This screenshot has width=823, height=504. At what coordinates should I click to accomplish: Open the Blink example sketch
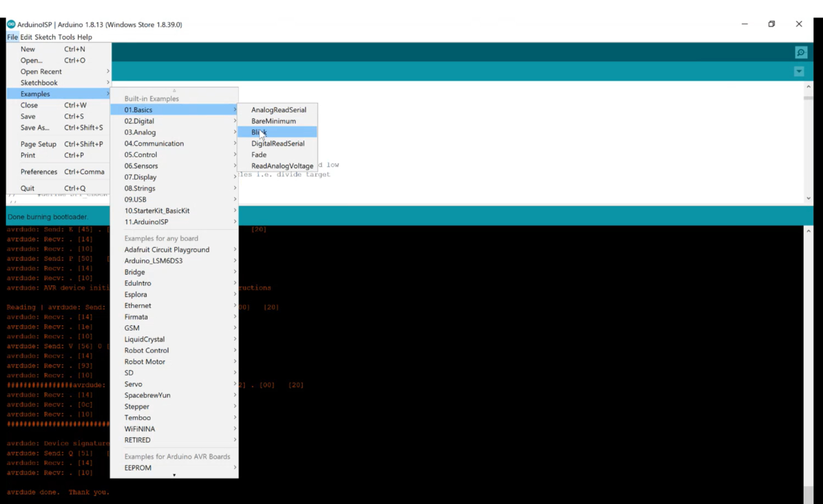[278, 132]
